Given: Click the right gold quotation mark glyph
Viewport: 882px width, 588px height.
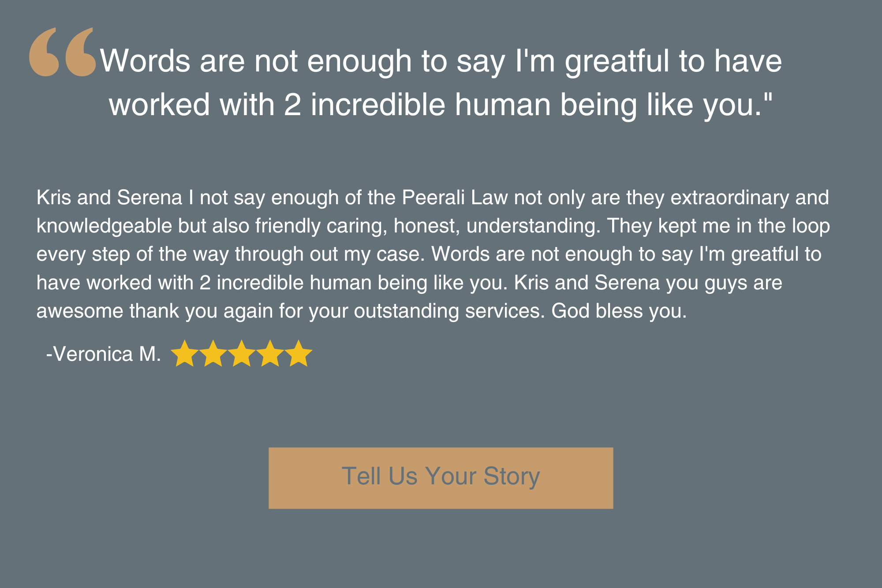Looking at the screenshot, I should (81, 52).
